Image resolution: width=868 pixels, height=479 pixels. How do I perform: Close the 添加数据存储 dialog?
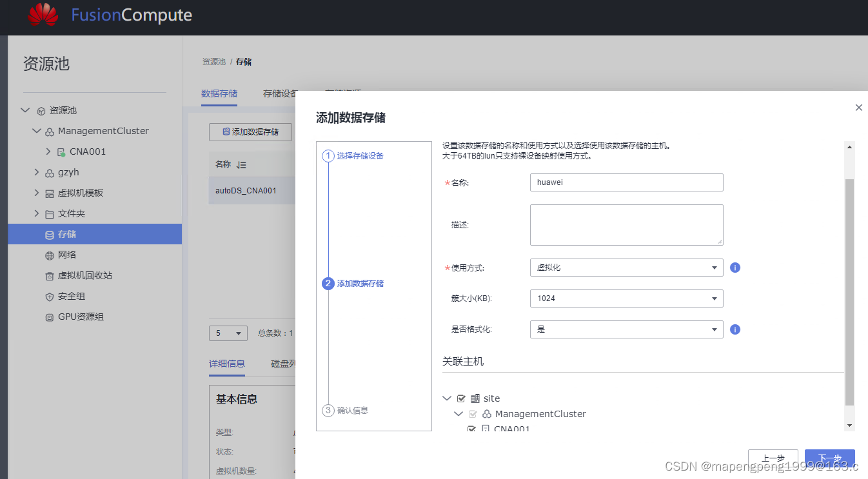[858, 108]
